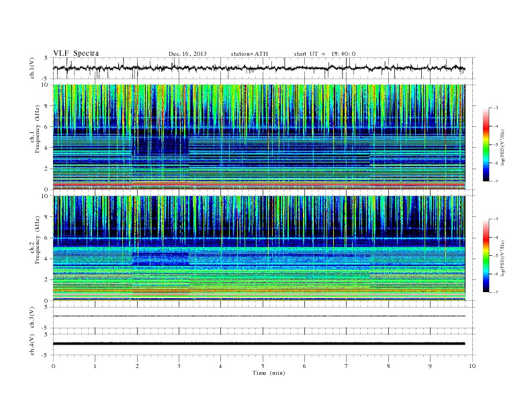The height and width of the screenshot is (411, 532).
Task: Click the 'ch.4(V)' axis label
Action: click(32, 345)
